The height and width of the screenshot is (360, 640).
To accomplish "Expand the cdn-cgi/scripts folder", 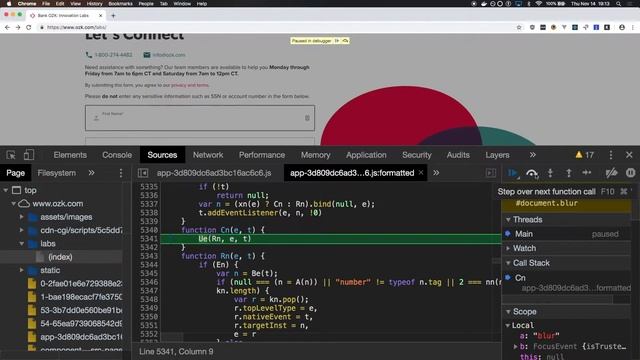I will pyautogui.click(x=22, y=230).
